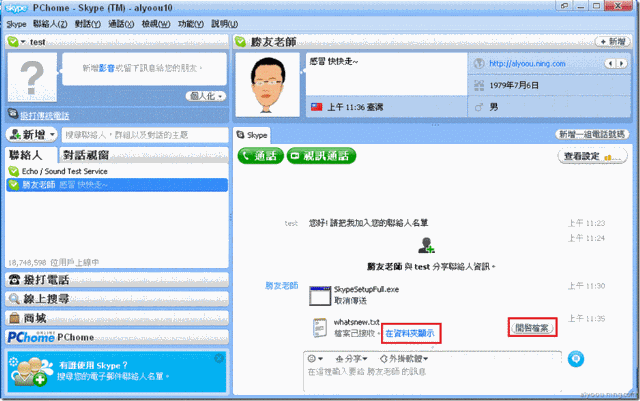This screenshot has height=401, width=640.
Task: Click the add-contact icon in chat history
Action: [427, 245]
